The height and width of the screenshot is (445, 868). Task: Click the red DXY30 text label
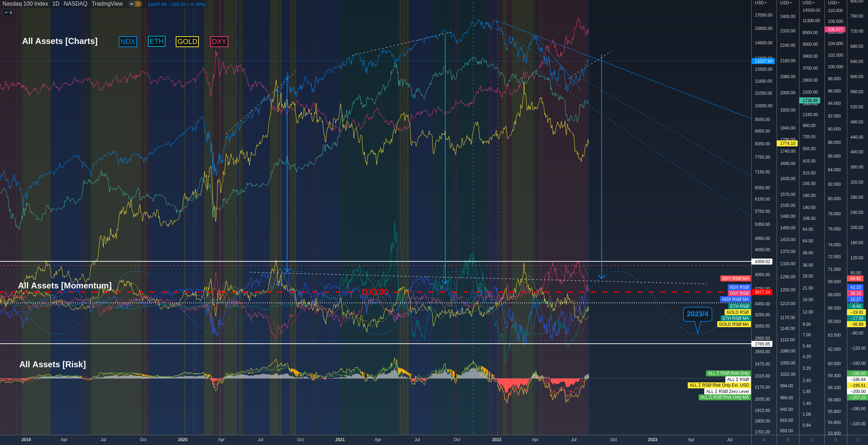coord(375,292)
